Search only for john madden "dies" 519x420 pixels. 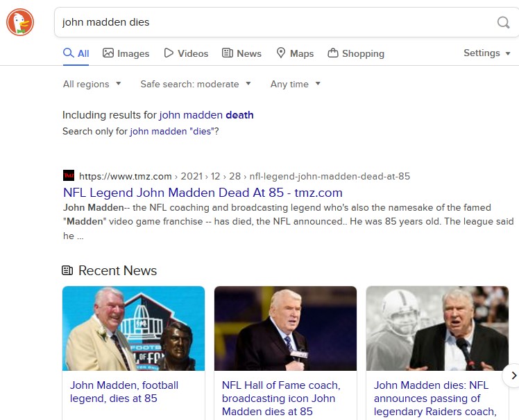(x=172, y=131)
